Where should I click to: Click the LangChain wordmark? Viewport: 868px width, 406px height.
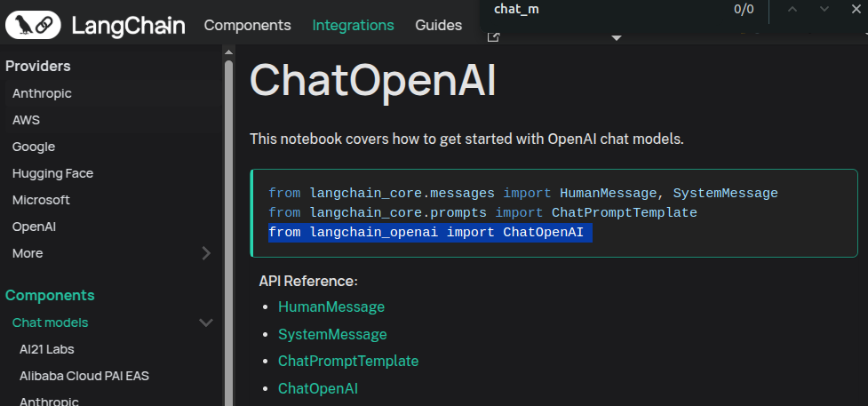[129, 26]
